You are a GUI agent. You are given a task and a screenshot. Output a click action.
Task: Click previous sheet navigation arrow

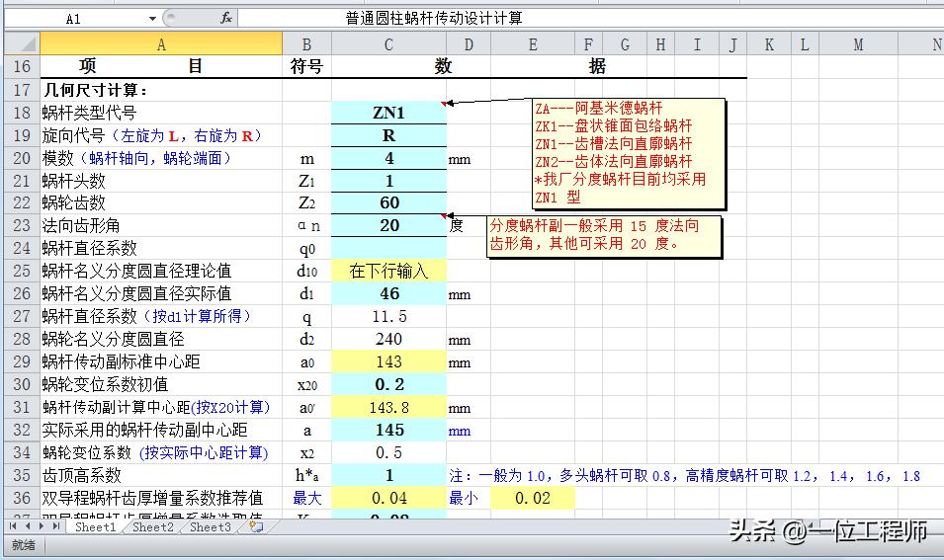pos(27,526)
